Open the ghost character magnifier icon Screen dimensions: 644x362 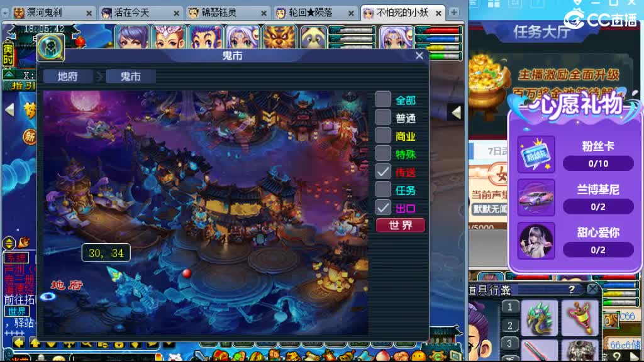click(x=50, y=47)
